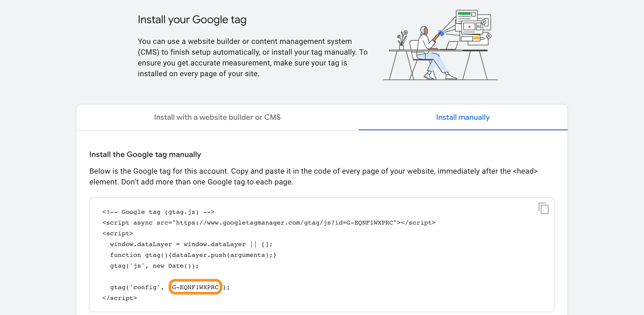Switch to the Install manually tab
Image resolution: width=644 pixels, height=315 pixels.
coord(463,117)
